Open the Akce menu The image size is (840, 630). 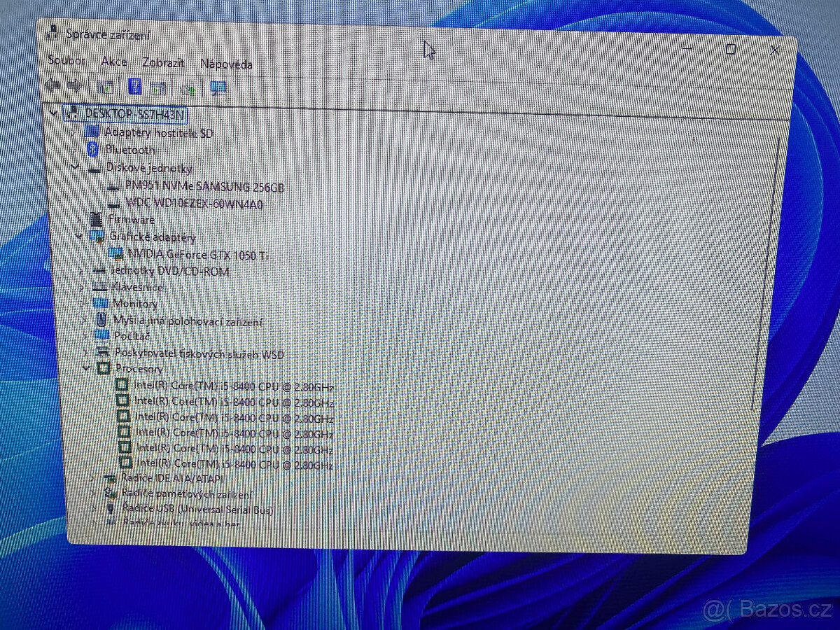point(113,62)
